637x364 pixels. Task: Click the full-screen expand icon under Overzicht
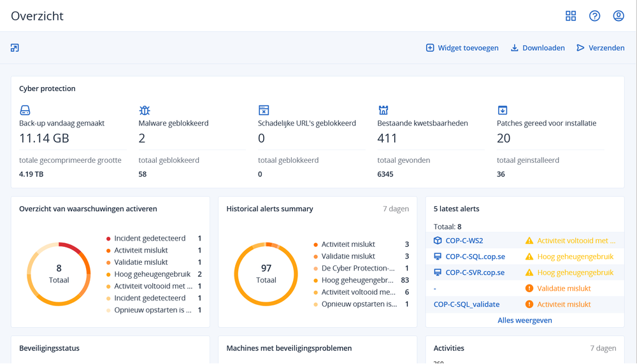(15, 48)
